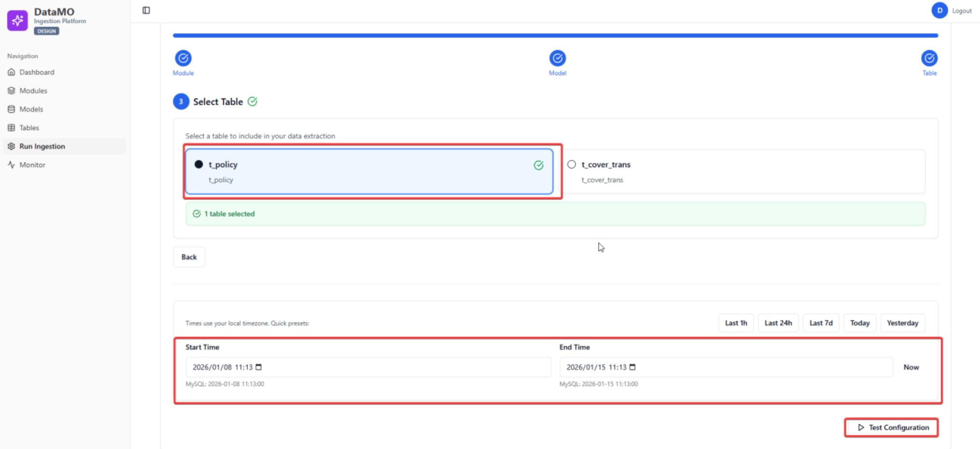Click the 'Table' step label
The image size is (980, 449).
tap(929, 73)
